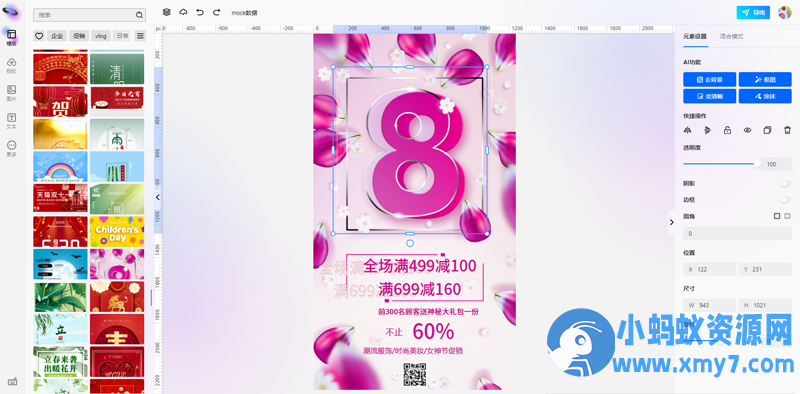Select the pink petals 8 template thumbnail
Image resolution: width=800 pixels, height=394 pixels.
tap(117, 264)
